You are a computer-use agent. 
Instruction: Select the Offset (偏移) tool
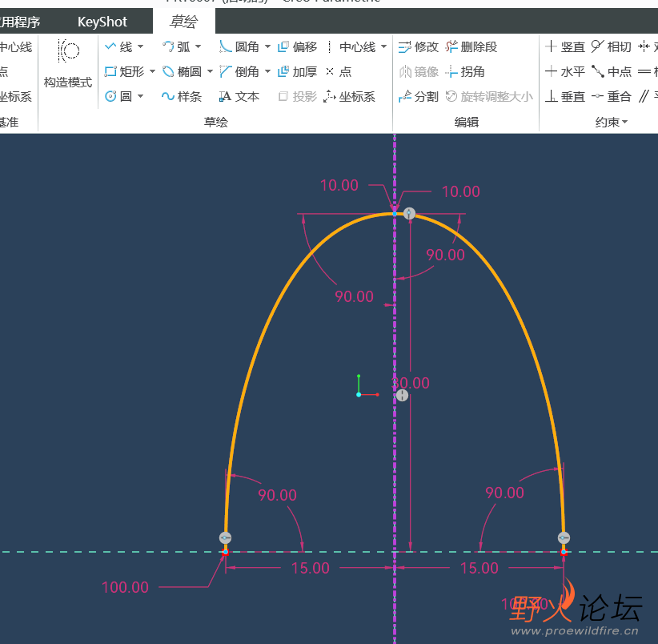pyautogui.click(x=298, y=47)
